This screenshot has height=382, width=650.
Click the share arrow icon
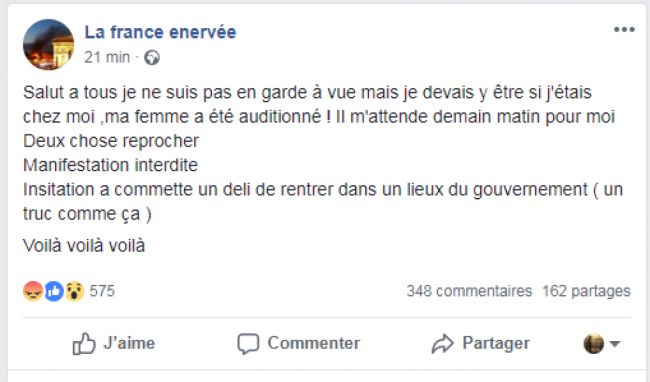[443, 343]
